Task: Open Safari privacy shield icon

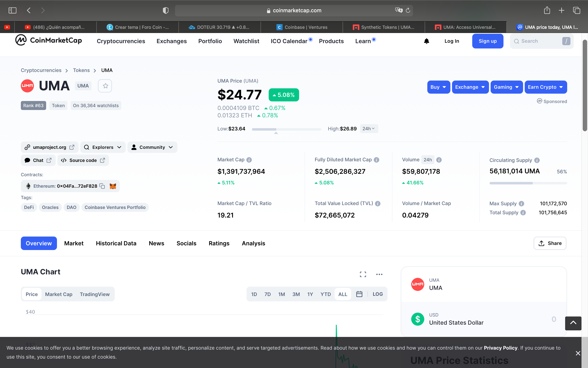Action: pyautogui.click(x=166, y=10)
